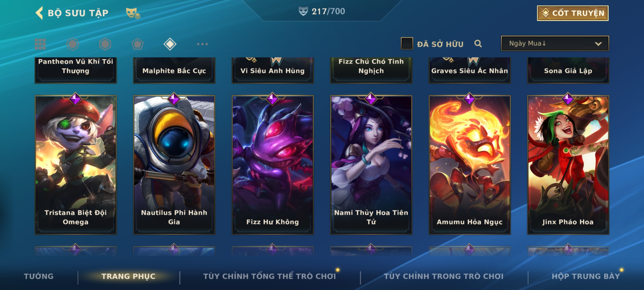The height and width of the screenshot is (290, 644).
Task: Open the golden mask coins icon
Action: (x=133, y=13)
